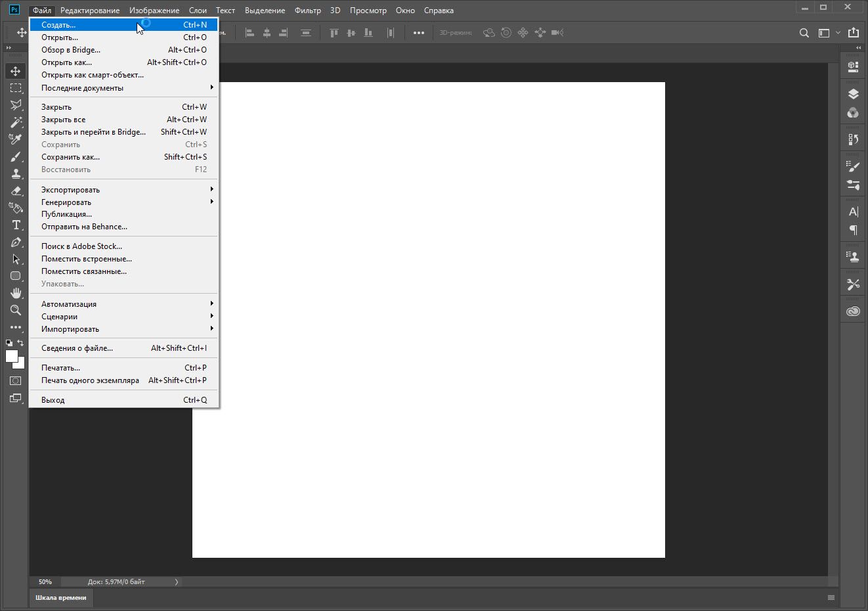868x611 pixels.
Task: Open the Channels panel icon
Action: point(853,112)
